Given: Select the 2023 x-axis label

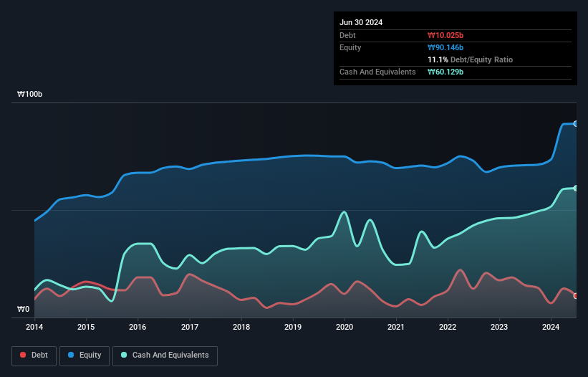Looking at the screenshot, I should click(x=499, y=327).
